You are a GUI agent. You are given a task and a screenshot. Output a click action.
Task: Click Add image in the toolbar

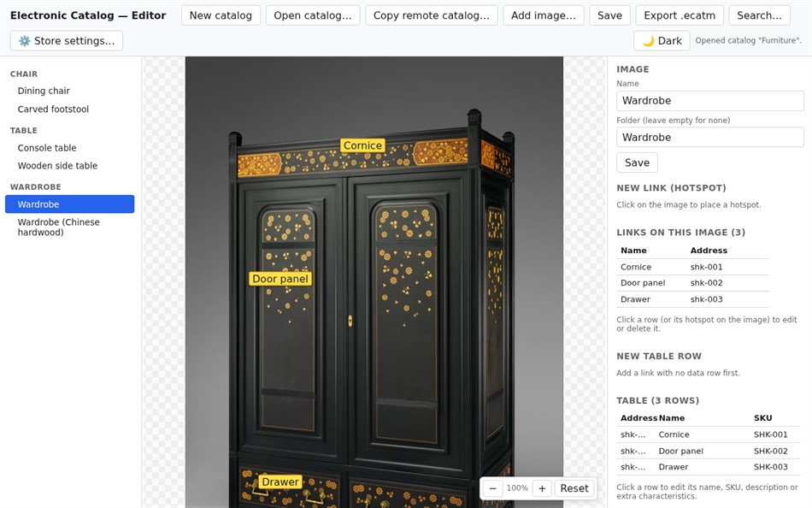tap(544, 15)
